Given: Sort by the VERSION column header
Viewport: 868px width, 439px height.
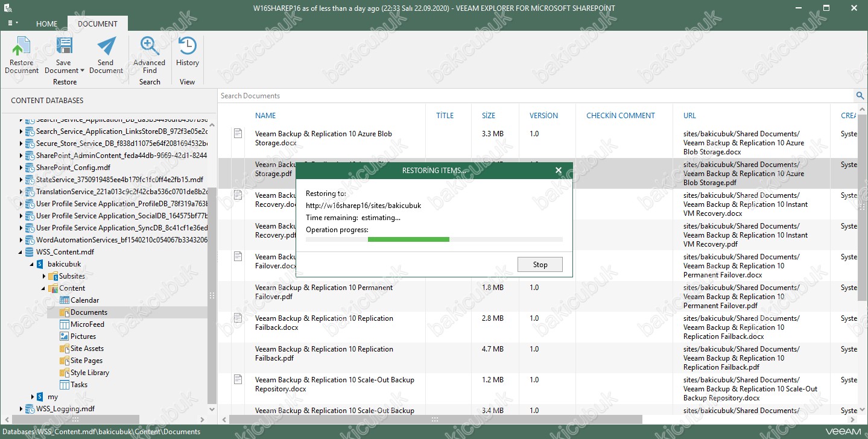Looking at the screenshot, I should click(543, 116).
